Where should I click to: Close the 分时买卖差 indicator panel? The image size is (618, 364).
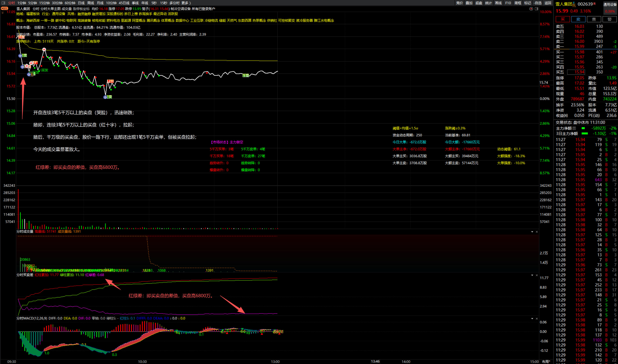tap(537, 275)
